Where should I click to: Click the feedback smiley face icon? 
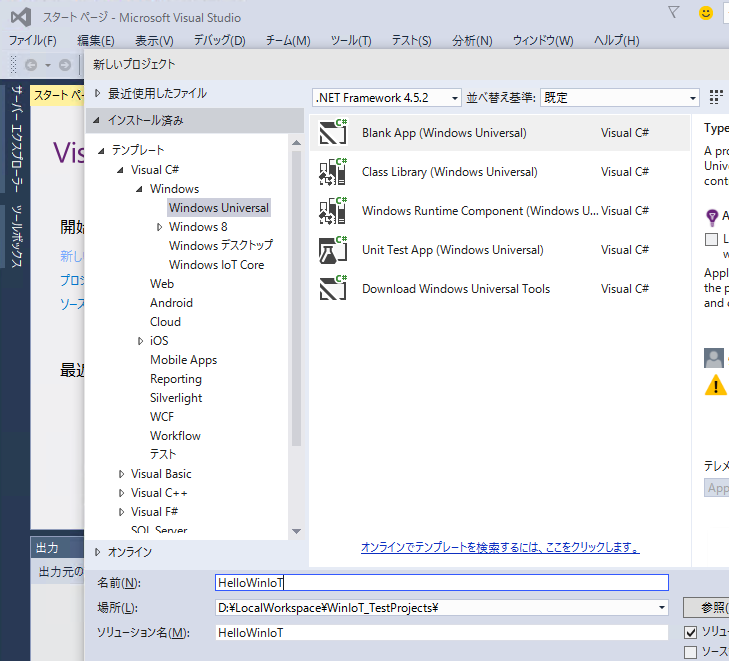(706, 13)
